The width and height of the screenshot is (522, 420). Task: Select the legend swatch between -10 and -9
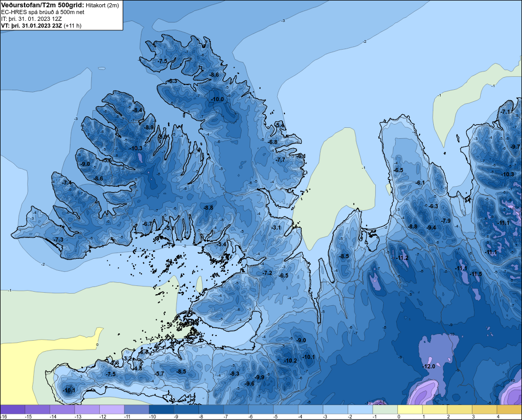(x=161, y=409)
